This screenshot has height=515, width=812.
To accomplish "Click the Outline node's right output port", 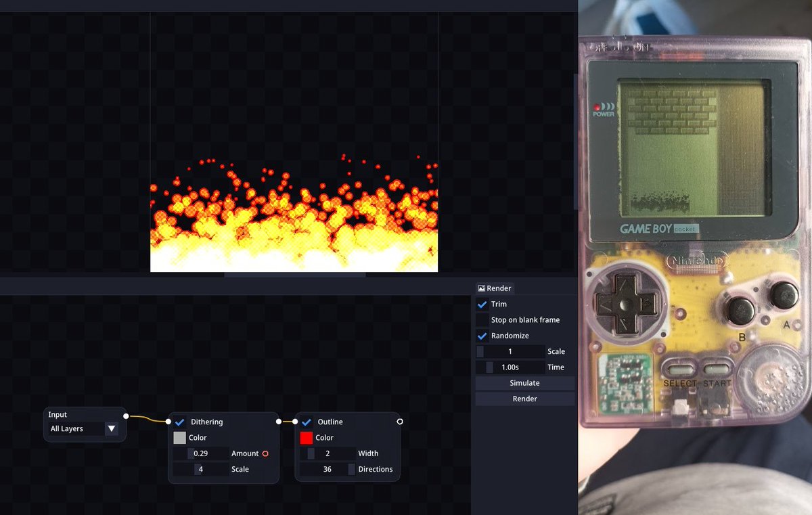I will click(400, 421).
